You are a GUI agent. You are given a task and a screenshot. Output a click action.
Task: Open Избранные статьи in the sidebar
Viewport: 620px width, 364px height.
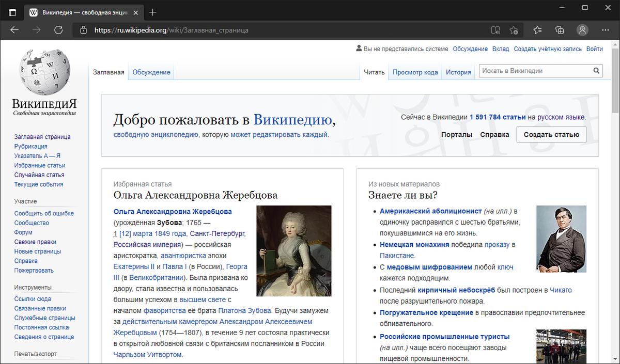pos(40,165)
